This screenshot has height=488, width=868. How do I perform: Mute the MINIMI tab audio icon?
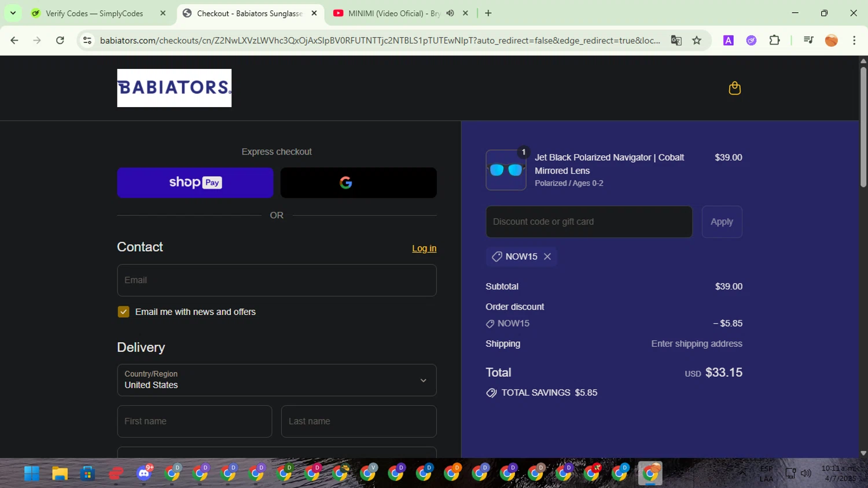[x=450, y=13]
